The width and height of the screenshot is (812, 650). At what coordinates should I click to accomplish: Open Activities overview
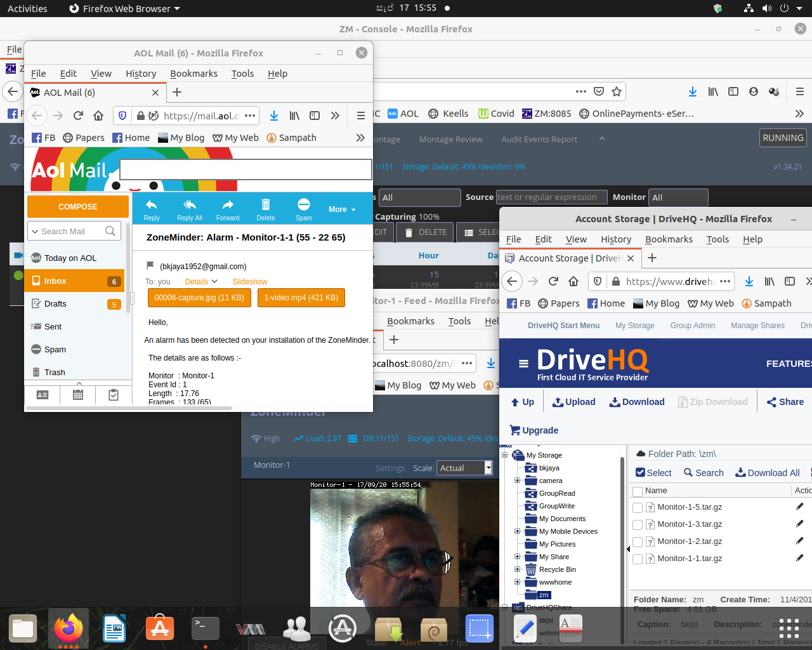(27, 8)
